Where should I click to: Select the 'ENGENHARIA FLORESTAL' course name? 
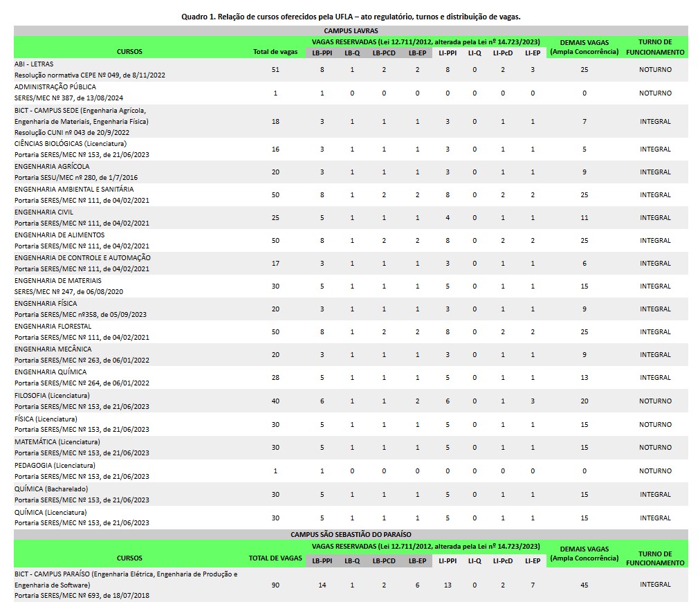pos(53,327)
